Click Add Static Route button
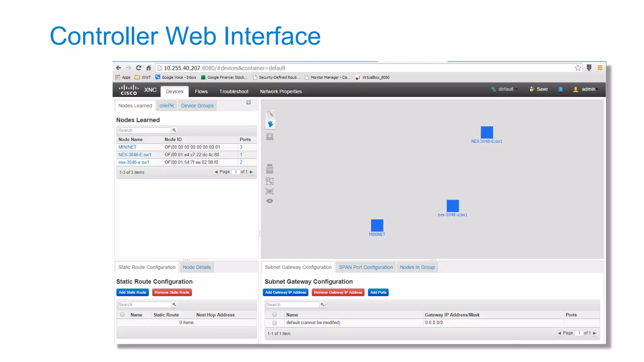644x362 pixels. [x=132, y=292]
